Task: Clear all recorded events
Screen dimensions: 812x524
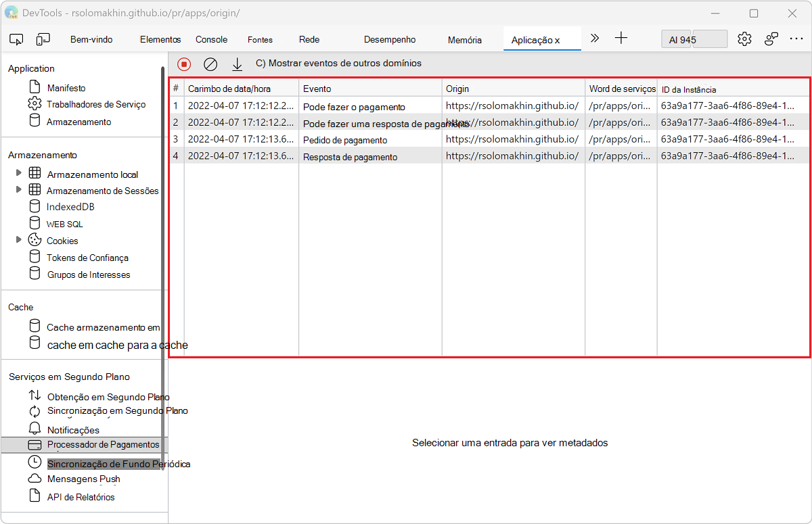Action: [210, 64]
